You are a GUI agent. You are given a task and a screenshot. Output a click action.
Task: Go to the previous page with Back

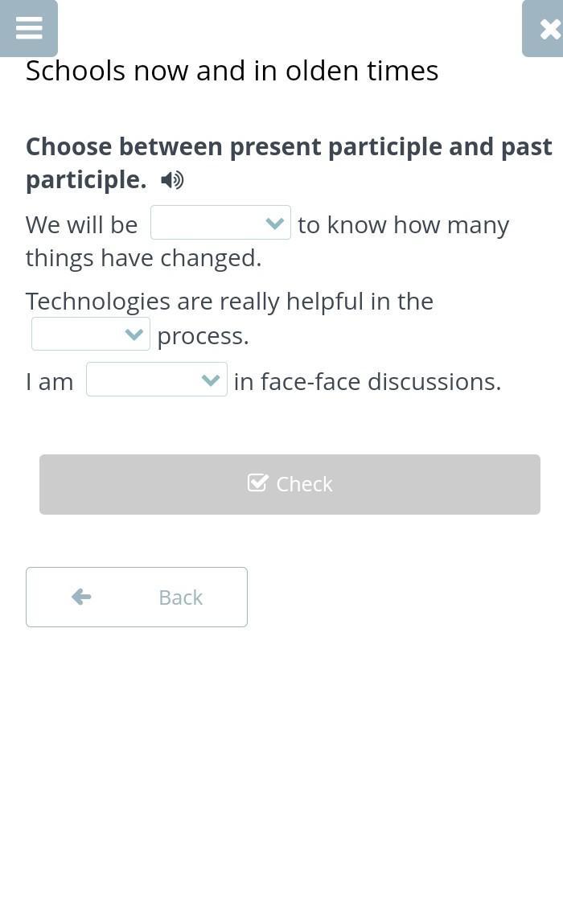click(137, 597)
